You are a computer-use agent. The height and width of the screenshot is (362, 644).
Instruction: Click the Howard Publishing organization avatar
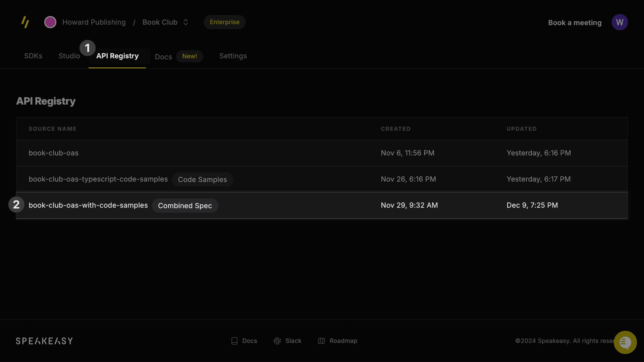50,22
